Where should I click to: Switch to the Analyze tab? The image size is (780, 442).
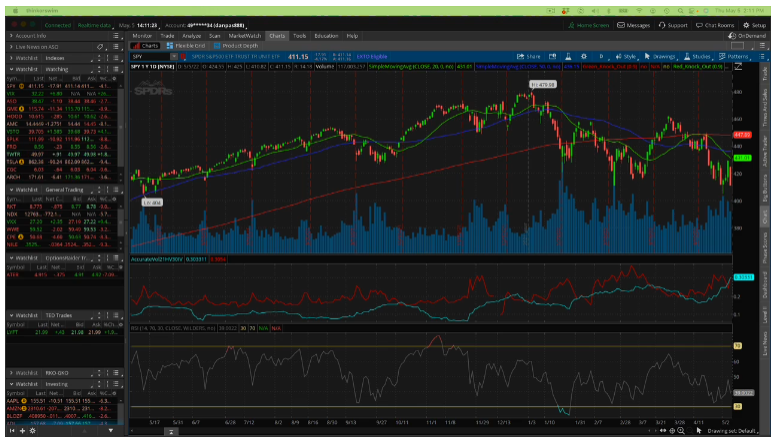192,36
